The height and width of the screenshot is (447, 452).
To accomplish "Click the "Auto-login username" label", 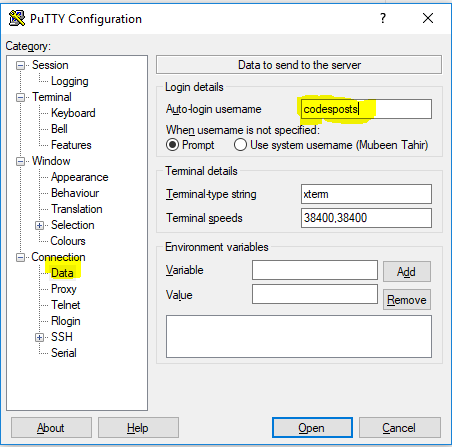I will [x=214, y=109].
